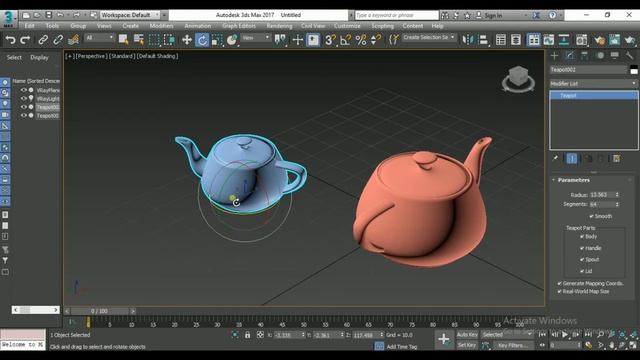The height and width of the screenshot is (360, 640).
Task: Open the Key Filters button
Action: click(x=513, y=345)
